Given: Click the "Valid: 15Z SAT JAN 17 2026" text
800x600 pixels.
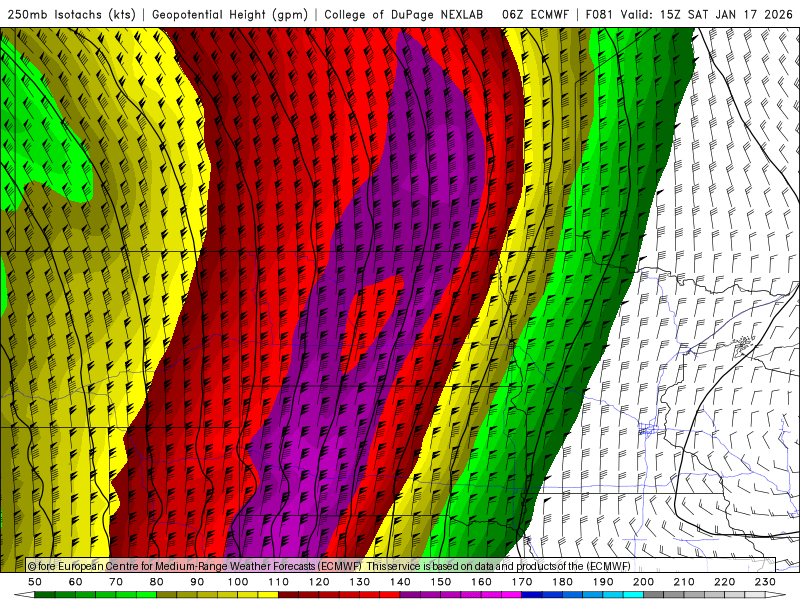Looking at the screenshot, I should [707, 14].
